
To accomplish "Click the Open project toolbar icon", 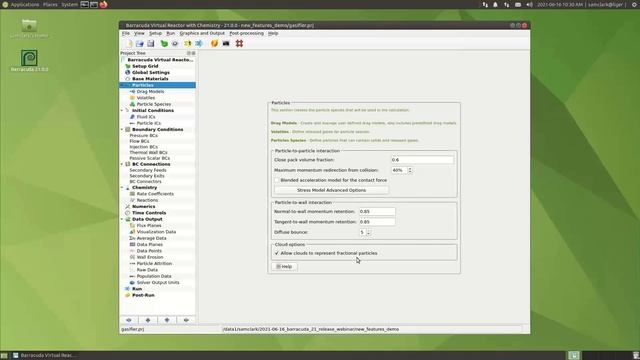I will click(140, 44).
